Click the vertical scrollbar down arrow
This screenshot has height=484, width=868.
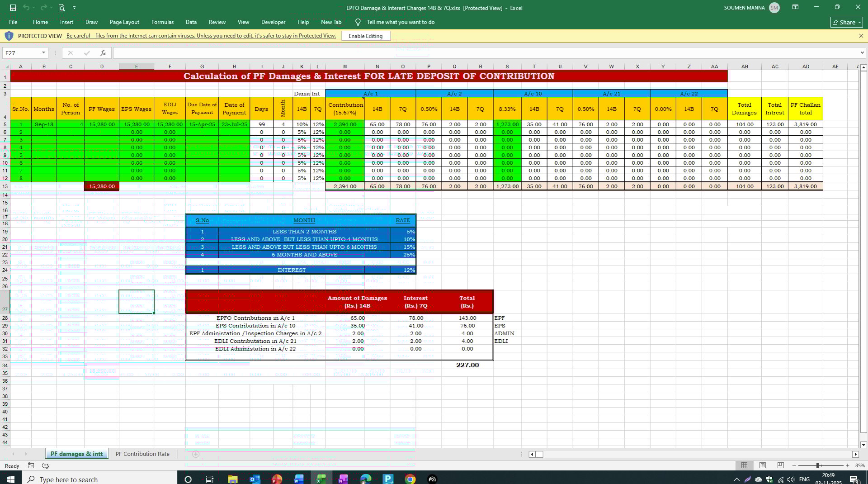point(863,445)
